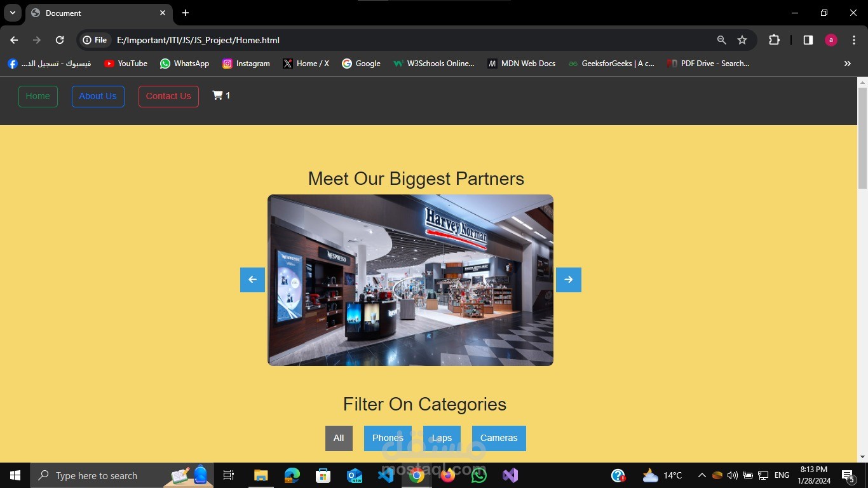Go to the Home page button
868x488 pixels.
[x=38, y=97]
